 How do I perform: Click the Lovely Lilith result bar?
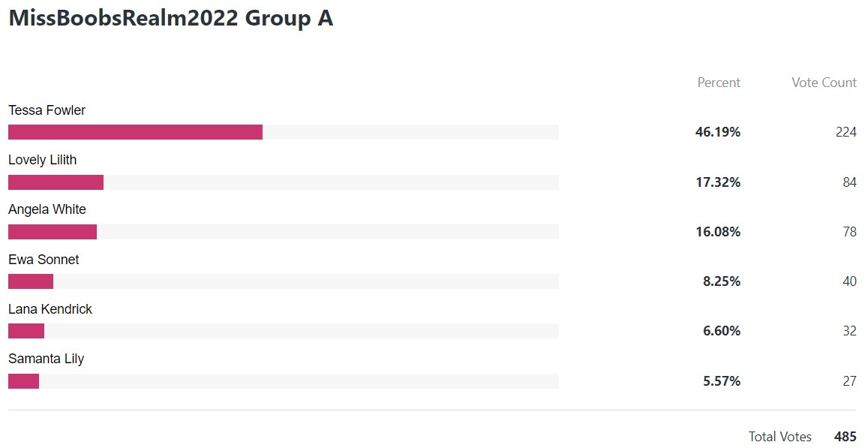(x=284, y=182)
